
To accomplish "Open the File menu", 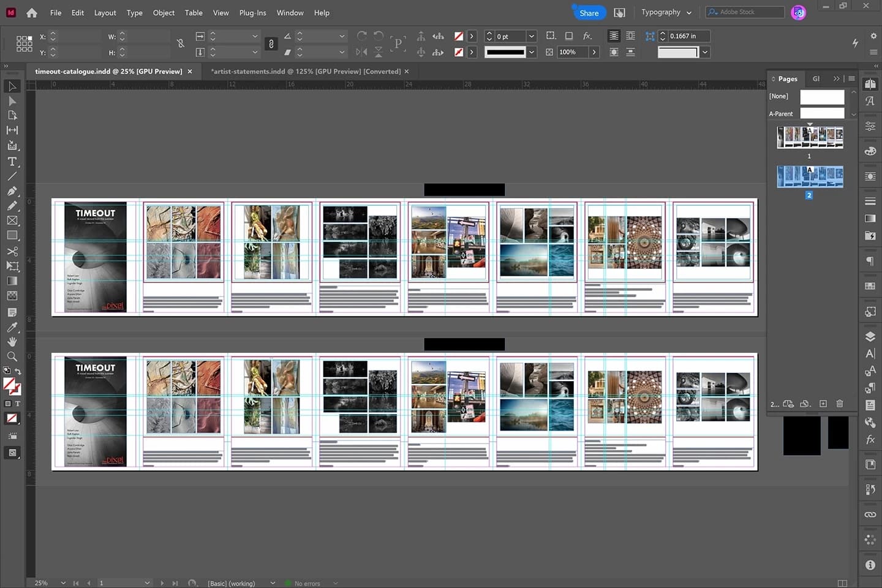I will (x=56, y=13).
